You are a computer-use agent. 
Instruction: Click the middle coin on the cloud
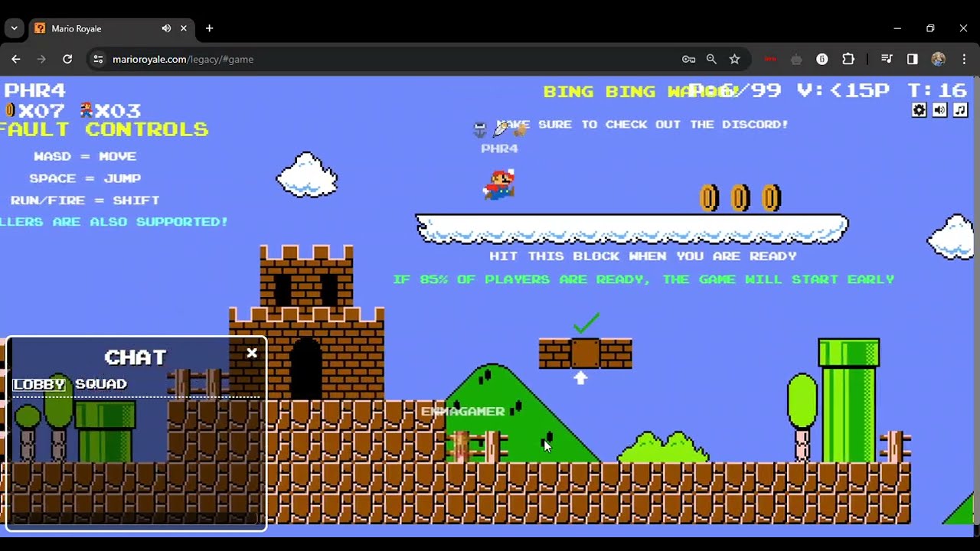(x=740, y=198)
